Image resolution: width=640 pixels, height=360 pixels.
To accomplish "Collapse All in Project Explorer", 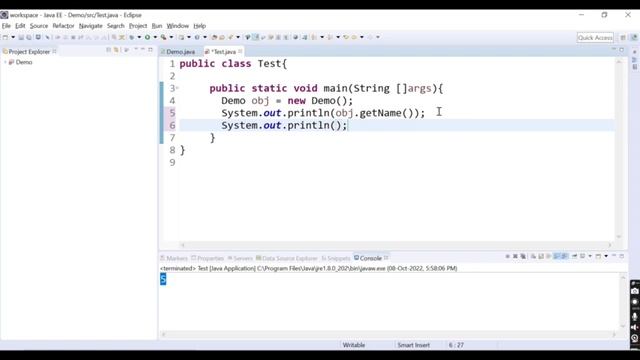I will (109, 50).
